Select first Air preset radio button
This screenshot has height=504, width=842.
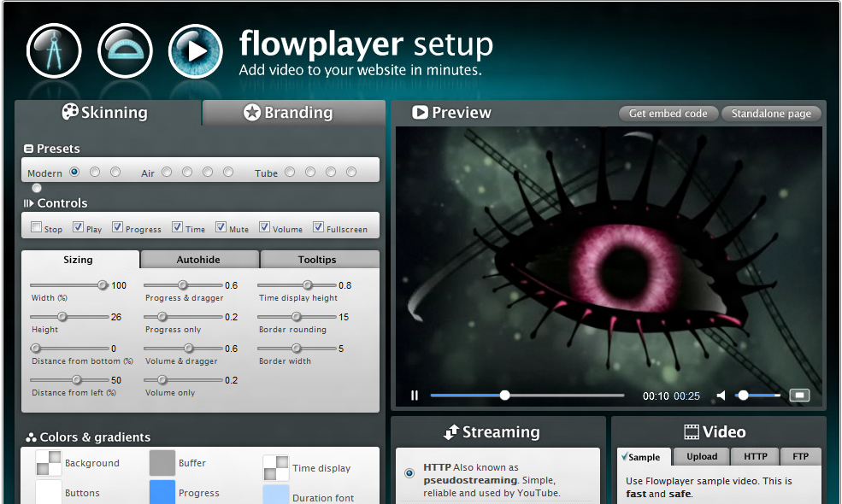click(167, 172)
